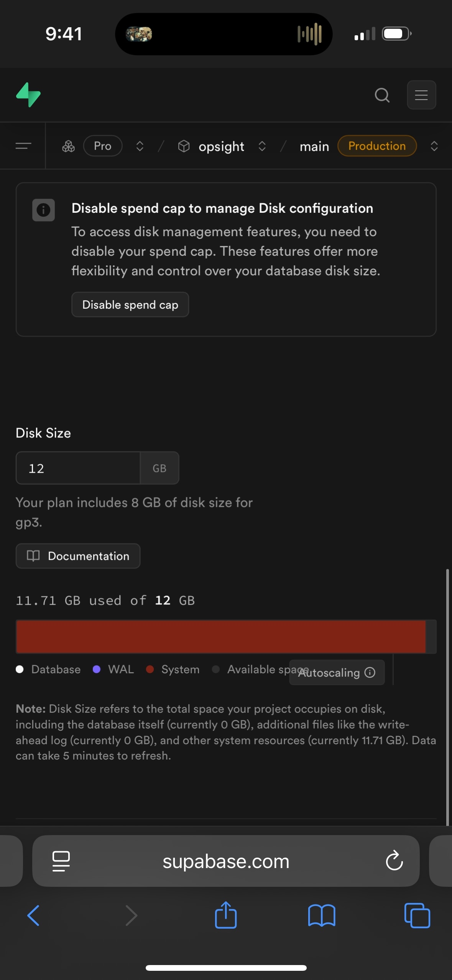Image resolution: width=452 pixels, height=980 pixels.
Task: Click the Production badge
Action: tap(376, 146)
